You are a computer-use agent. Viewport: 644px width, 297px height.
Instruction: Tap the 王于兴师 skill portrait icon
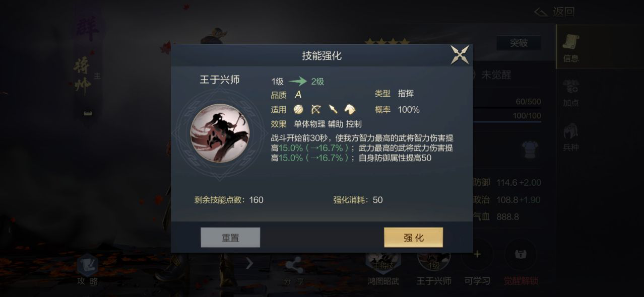220,133
